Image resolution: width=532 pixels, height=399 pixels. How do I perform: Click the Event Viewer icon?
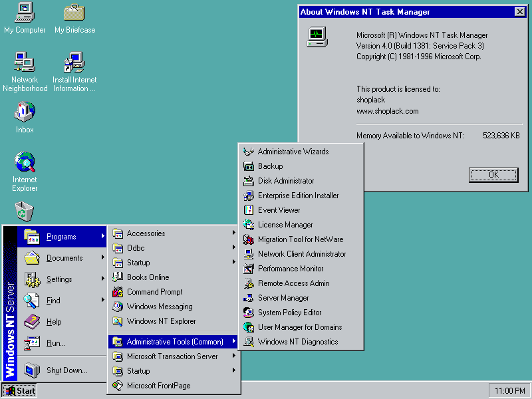pos(249,210)
